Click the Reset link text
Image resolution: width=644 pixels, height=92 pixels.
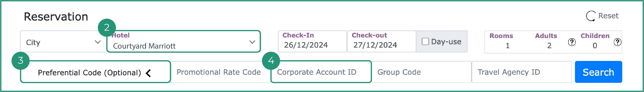[608, 16]
